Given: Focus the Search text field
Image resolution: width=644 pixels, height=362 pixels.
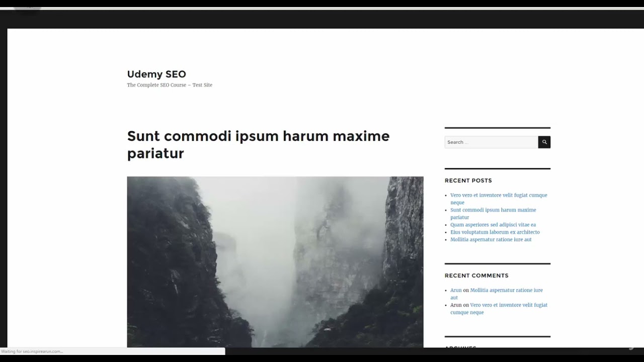Looking at the screenshot, I should pyautogui.click(x=491, y=142).
